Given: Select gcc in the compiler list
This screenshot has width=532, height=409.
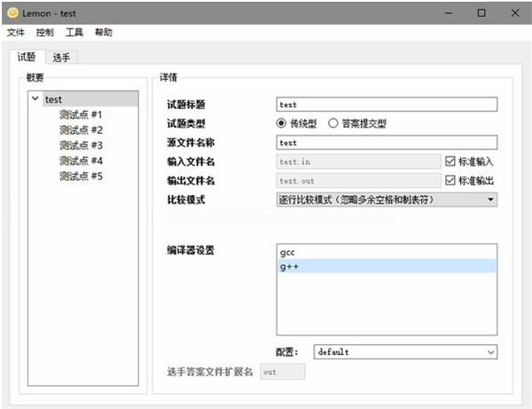Looking at the screenshot, I should [387, 252].
